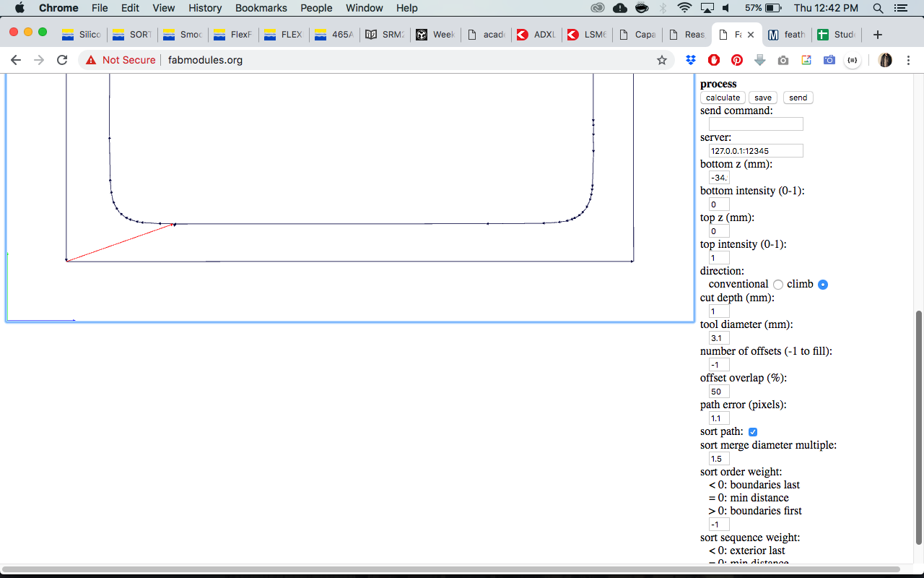Screen dimensions: 924x578
Task: Click the curly braces extension icon
Action: [853, 60]
